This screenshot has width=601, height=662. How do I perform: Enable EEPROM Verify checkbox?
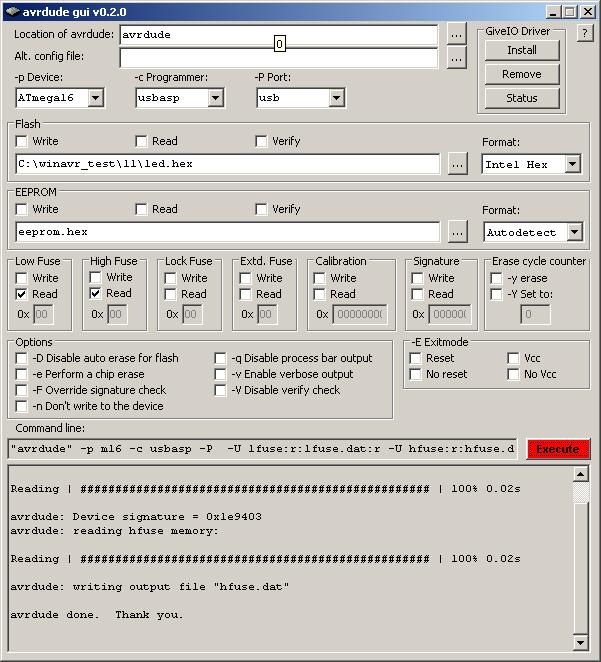click(x=261, y=209)
